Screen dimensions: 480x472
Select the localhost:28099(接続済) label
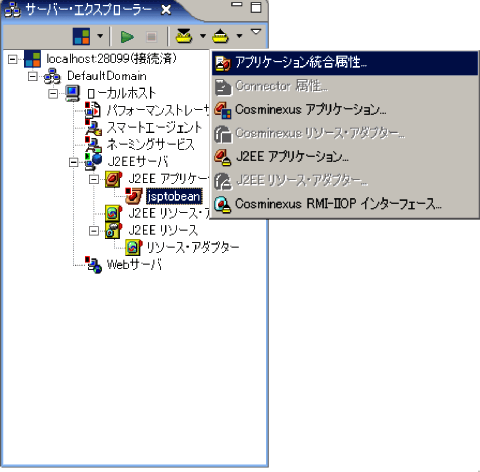[111, 59]
